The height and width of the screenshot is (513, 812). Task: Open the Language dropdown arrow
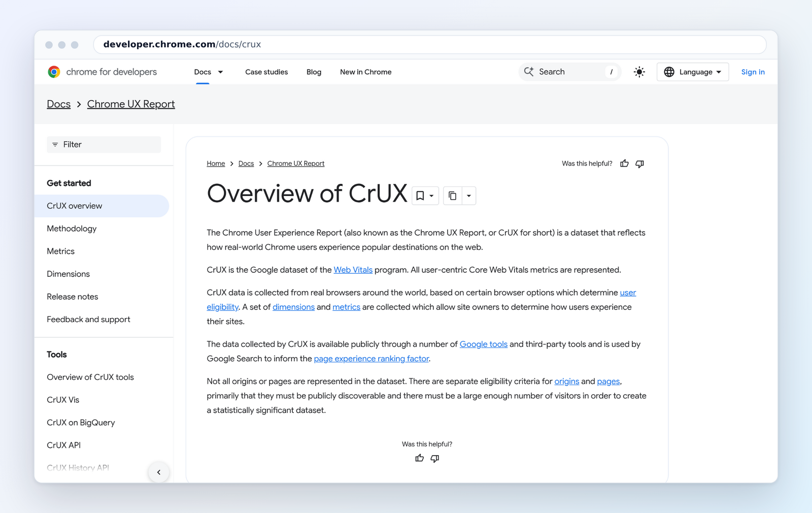point(719,72)
